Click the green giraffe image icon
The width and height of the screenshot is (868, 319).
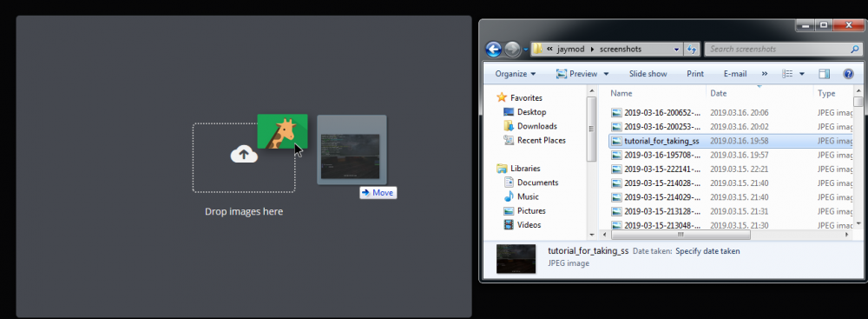[282, 131]
